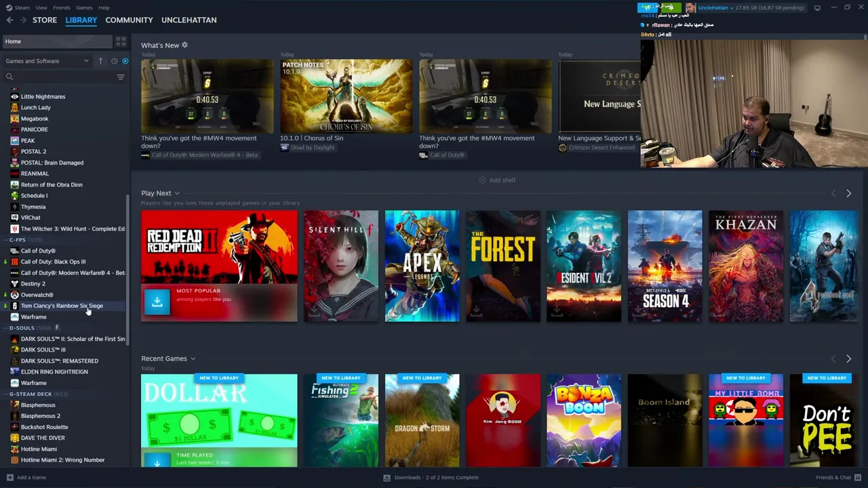Click the library sidebar scrollbar
This screenshot has width=868, height=488.
coord(127,271)
